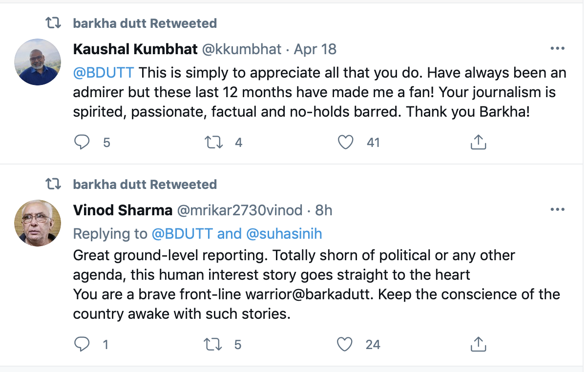Click the Apr 18 tweet timestamp
The width and height of the screenshot is (588, 372).
[316, 49]
